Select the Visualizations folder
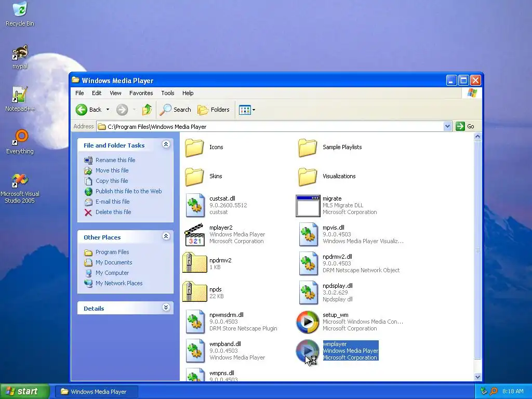This screenshot has width=532, height=399. (308, 177)
